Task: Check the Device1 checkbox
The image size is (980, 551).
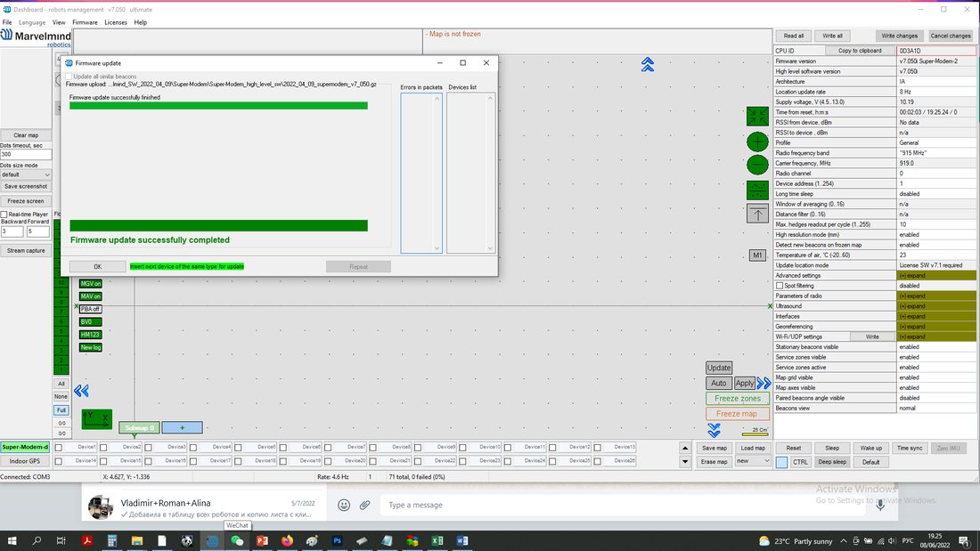Action: (59, 447)
